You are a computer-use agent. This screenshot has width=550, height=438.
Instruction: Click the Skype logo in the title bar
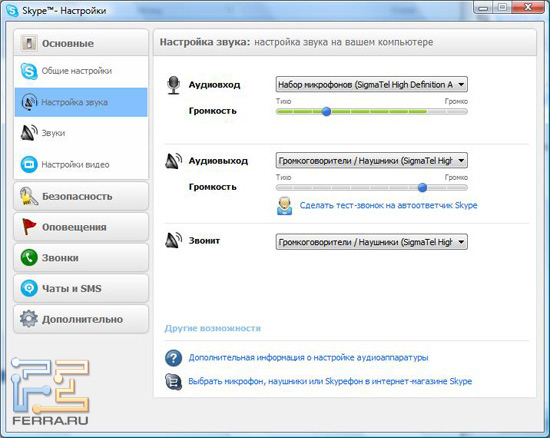click(x=12, y=11)
